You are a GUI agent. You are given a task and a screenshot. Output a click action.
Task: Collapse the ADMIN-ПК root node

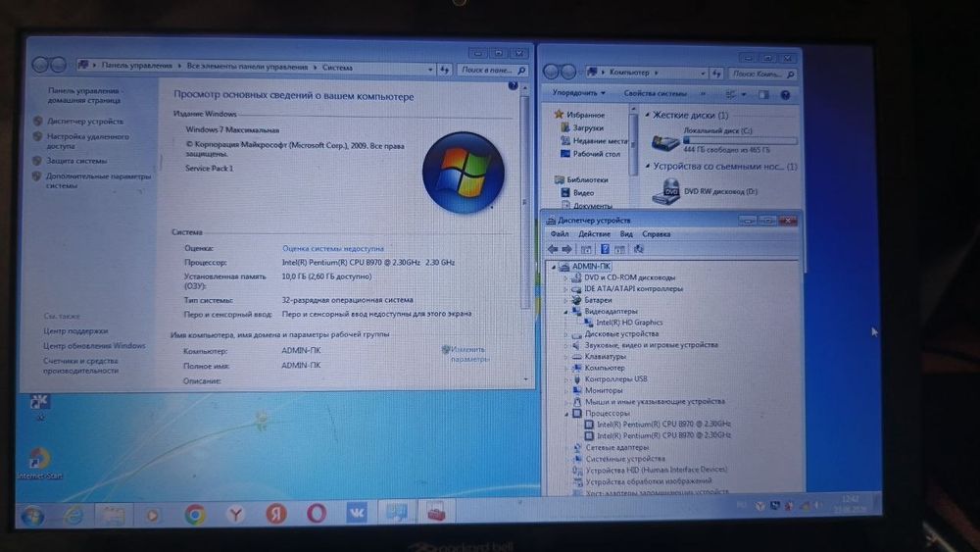[x=554, y=267]
